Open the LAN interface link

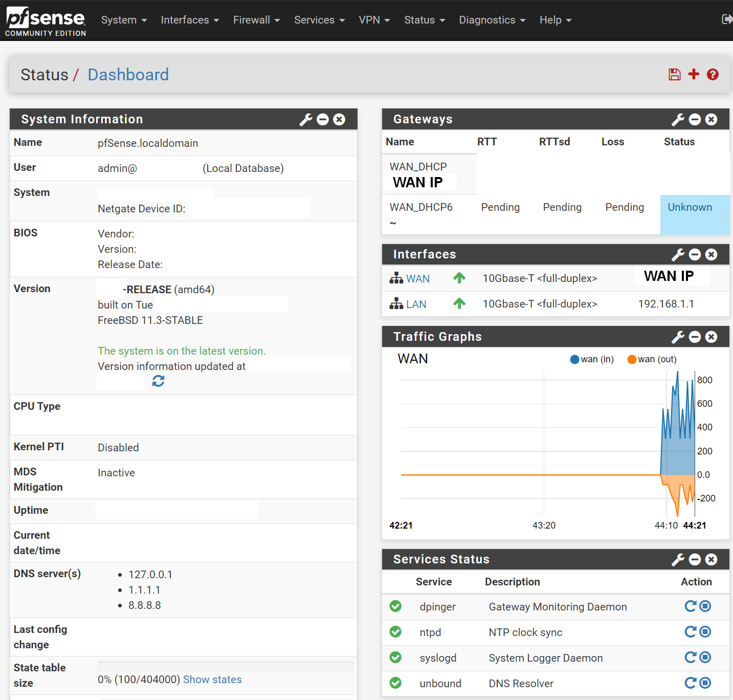coord(416,304)
